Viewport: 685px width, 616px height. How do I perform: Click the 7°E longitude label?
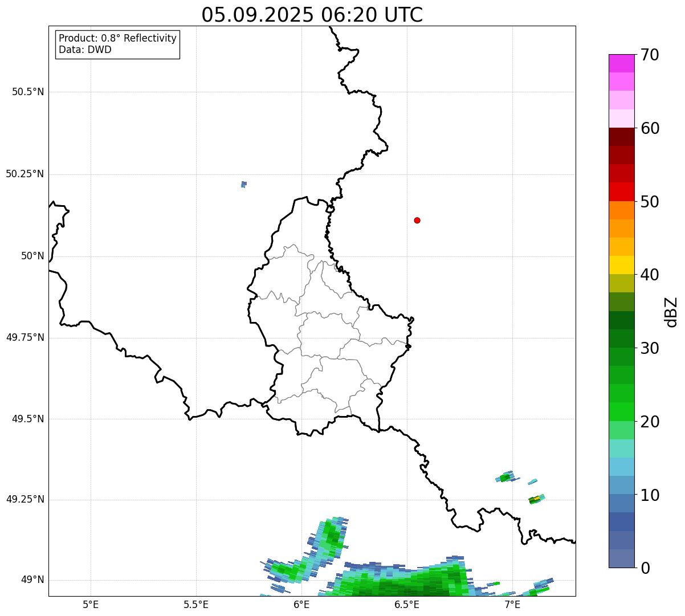point(512,604)
